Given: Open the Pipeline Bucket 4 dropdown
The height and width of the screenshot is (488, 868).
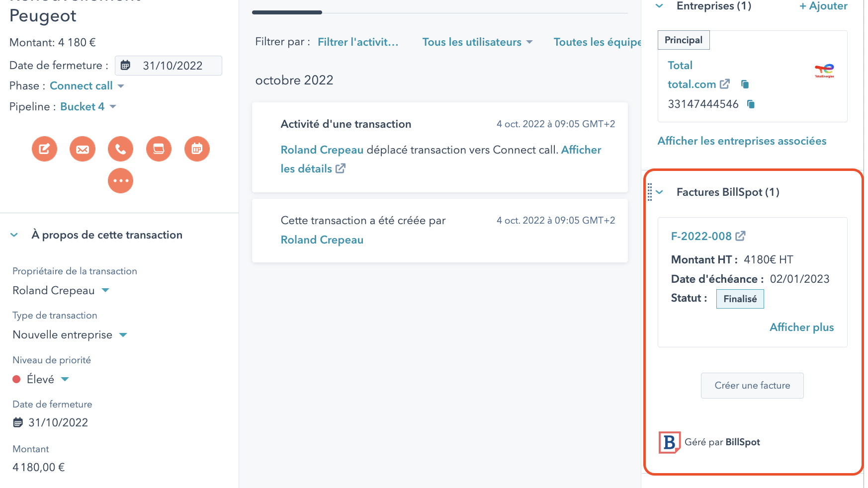Looking at the screenshot, I should 88,106.
